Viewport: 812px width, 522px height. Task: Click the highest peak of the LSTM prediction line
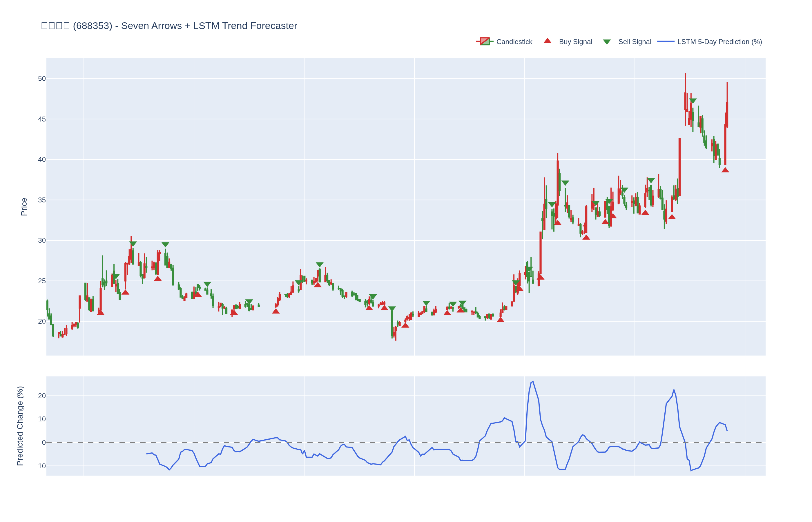tap(533, 381)
